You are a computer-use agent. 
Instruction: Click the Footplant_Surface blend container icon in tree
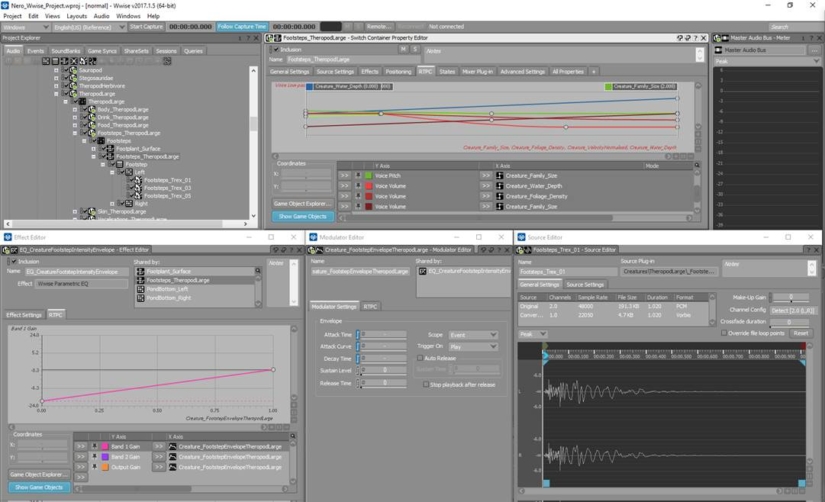110,149
